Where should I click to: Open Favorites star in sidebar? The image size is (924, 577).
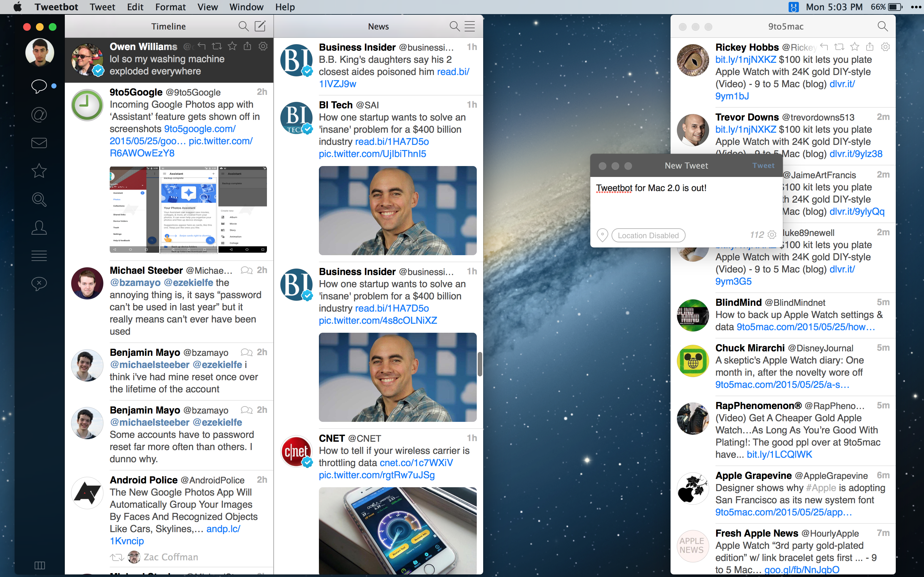(x=39, y=171)
